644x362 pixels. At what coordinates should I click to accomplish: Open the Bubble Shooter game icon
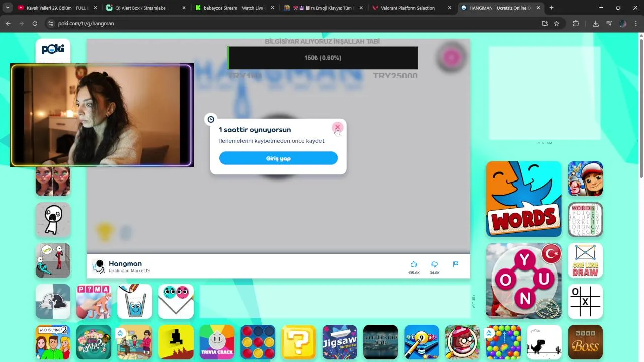503,342
